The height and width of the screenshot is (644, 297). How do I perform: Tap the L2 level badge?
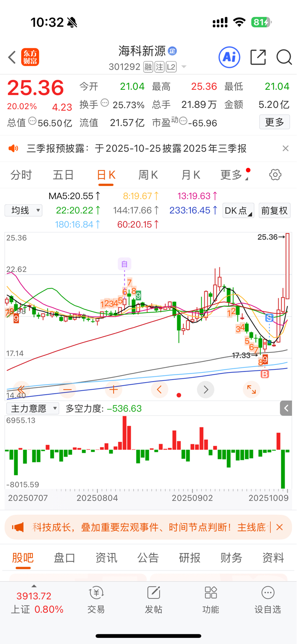click(171, 67)
